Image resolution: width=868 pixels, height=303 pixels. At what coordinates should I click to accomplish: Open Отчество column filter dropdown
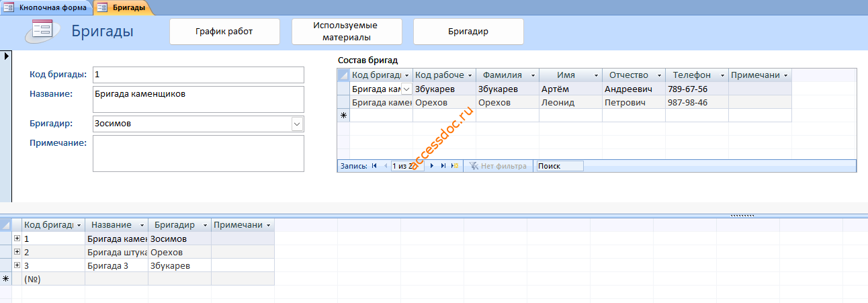659,75
